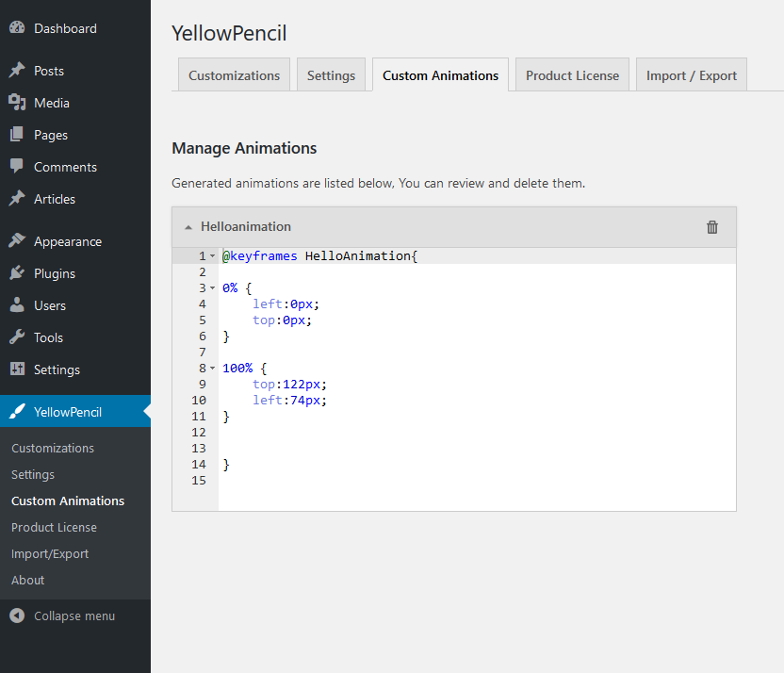The image size is (784, 673).
Task: Click the Media icon in sidebar
Action: pos(17,102)
